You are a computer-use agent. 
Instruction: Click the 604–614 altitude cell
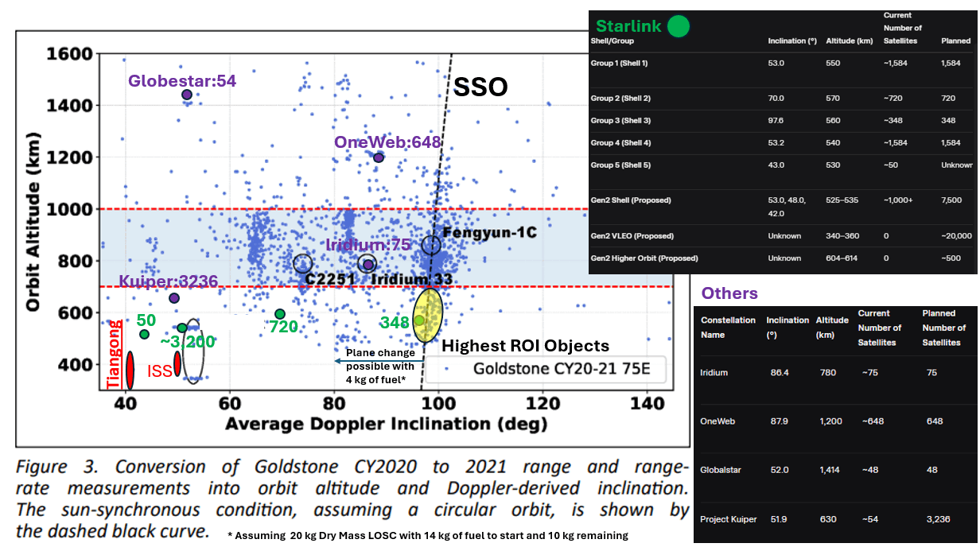842,258
